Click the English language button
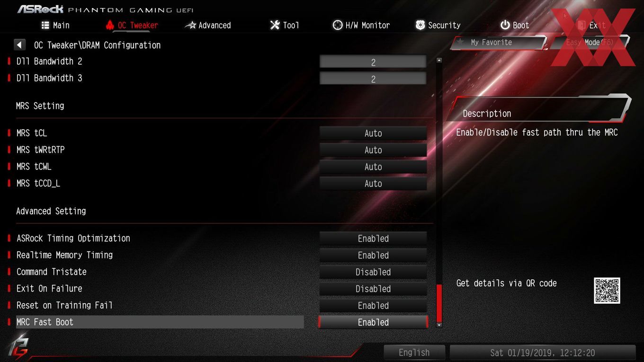 414,353
